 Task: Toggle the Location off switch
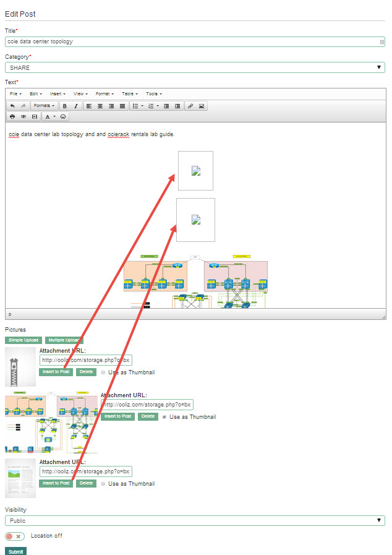(15, 536)
